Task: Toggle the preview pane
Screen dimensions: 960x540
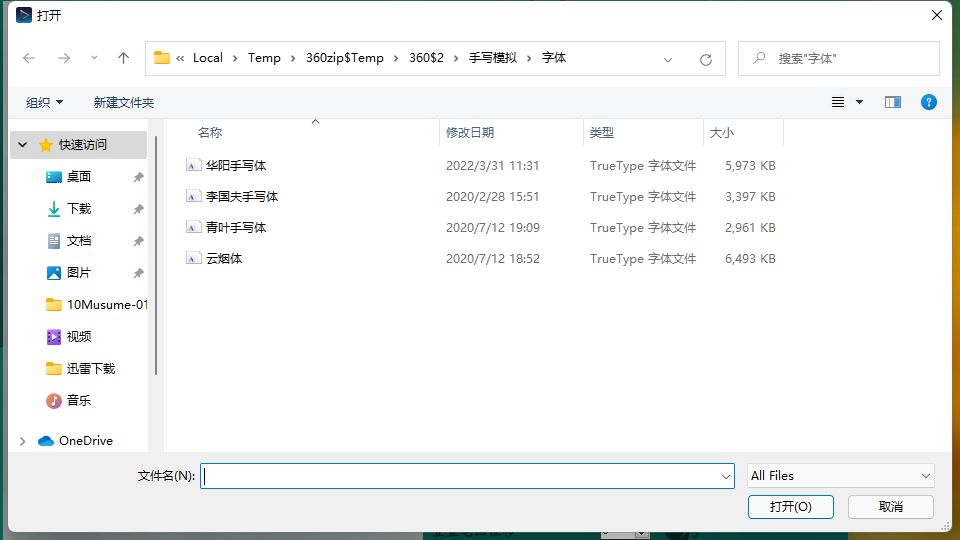Action: 893,102
